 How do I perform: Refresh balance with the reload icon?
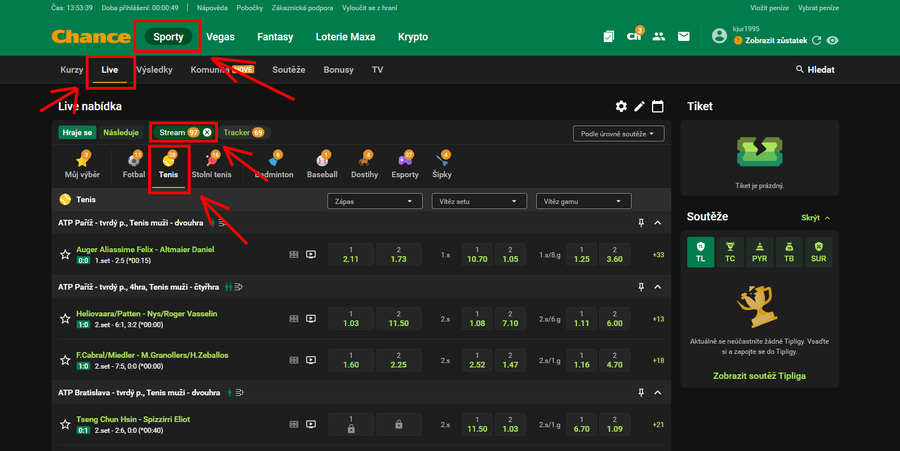pyautogui.click(x=816, y=41)
